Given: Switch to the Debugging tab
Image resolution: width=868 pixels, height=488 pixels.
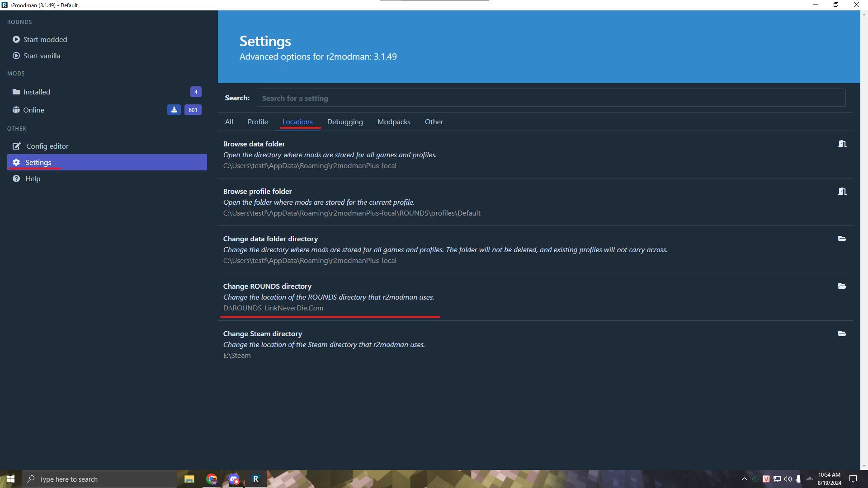Looking at the screenshot, I should point(345,122).
